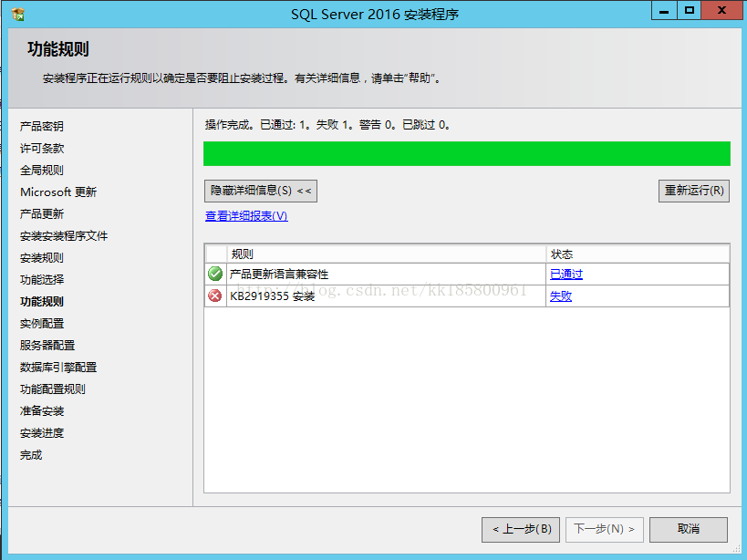Click the SQL Server installer icon in title bar
The height and width of the screenshot is (560, 747).
[x=18, y=15]
